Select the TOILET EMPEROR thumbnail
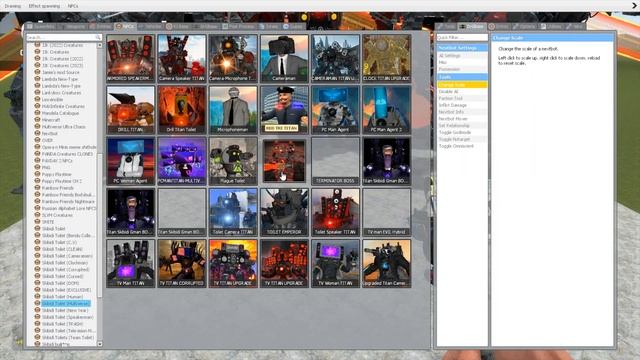The width and height of the screenshot is (640, 360). tap(284, 212)
